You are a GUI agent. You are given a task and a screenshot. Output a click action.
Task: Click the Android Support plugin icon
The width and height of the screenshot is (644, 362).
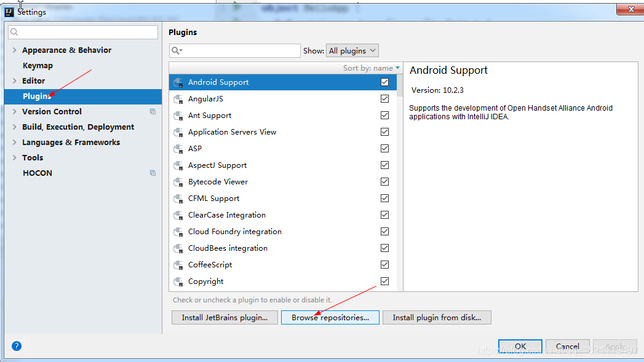click(x=178, y=82)
